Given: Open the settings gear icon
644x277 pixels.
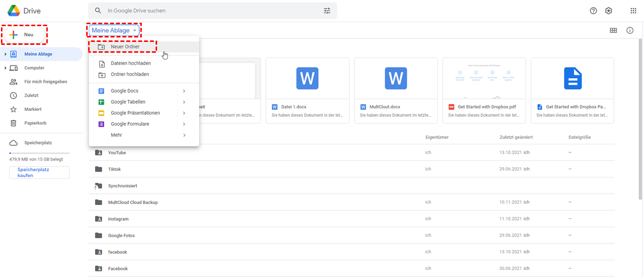Looking at the screenshot, I should 609,11.
